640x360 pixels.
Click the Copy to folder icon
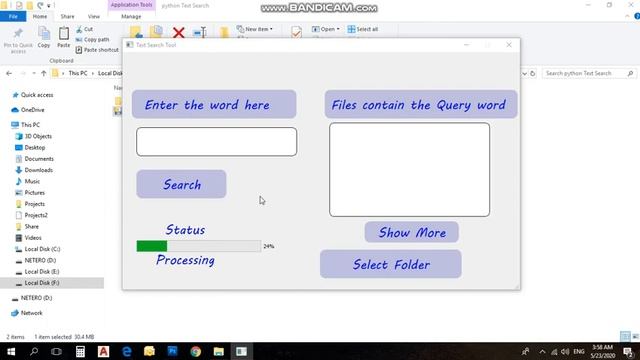(x=156, y=32)
